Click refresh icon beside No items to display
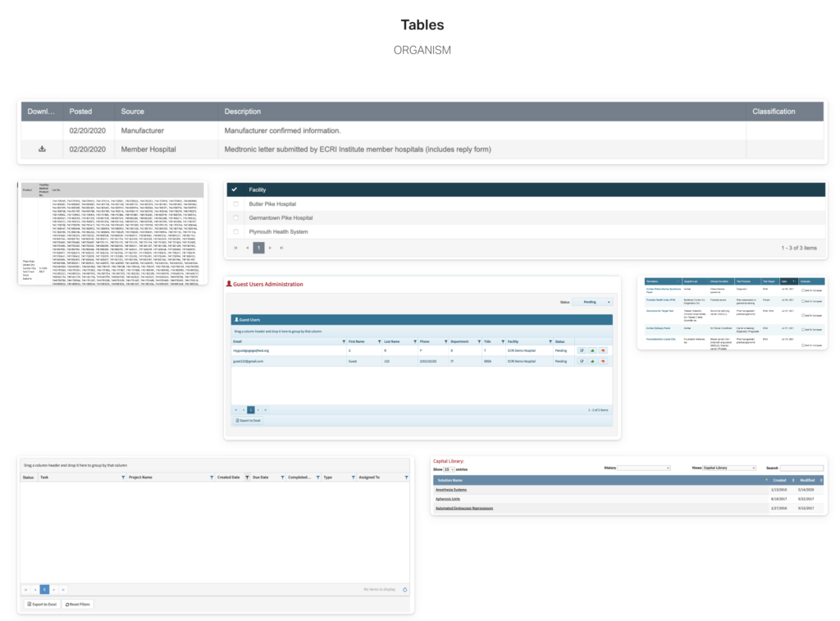The width and height of the screenshot is (840, 621). pyautogui.click(x=404, y=589)
